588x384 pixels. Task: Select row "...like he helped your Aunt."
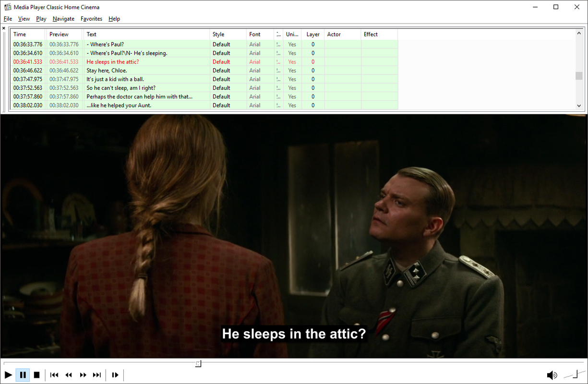(x=204, y=105)
